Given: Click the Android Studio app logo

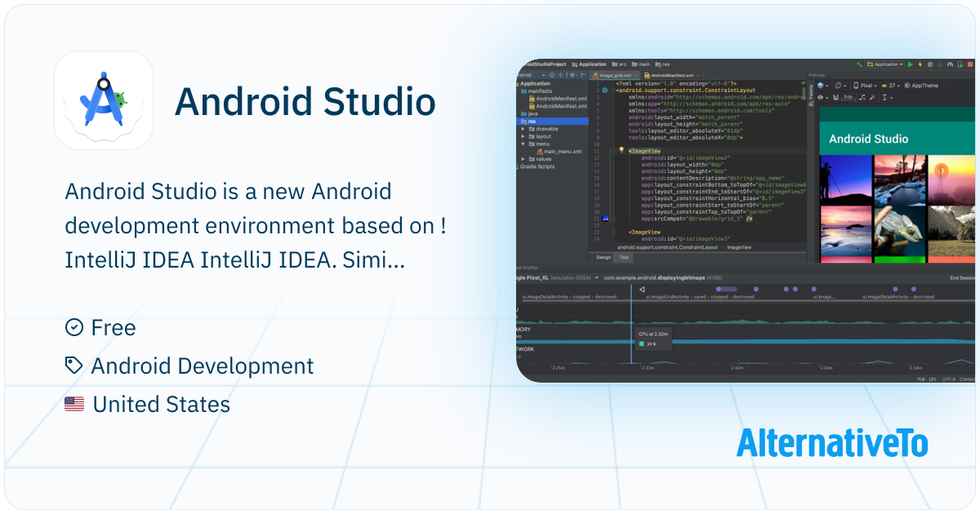Looking at the screenshot, I should point(104,100).
